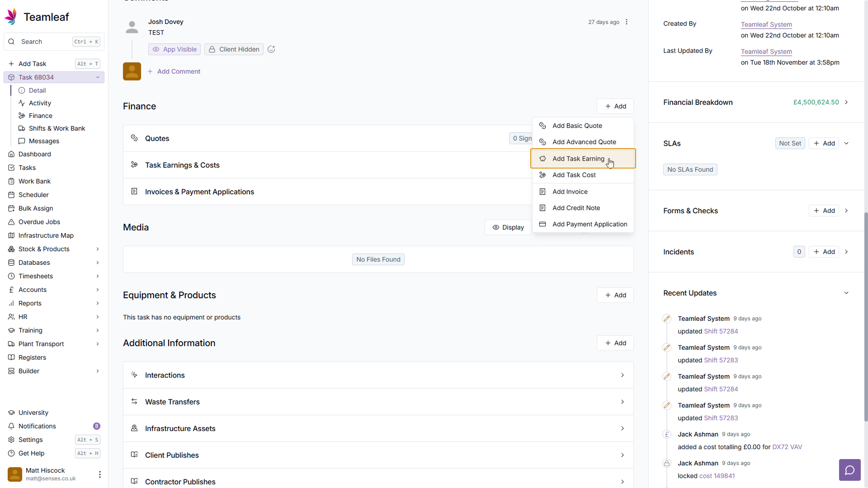The width and height of the screenshot is (868, 488).
Task: Open the chat support bubble icon
Action: click(x=849, y=470)
